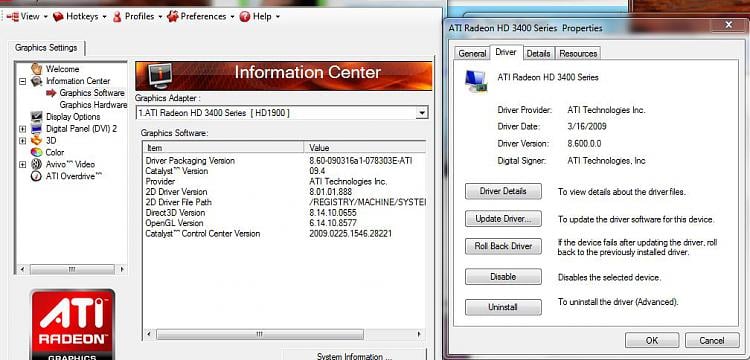750x360 pixels.
Task: Click OK in the Properties dialog
Action: 652,340
